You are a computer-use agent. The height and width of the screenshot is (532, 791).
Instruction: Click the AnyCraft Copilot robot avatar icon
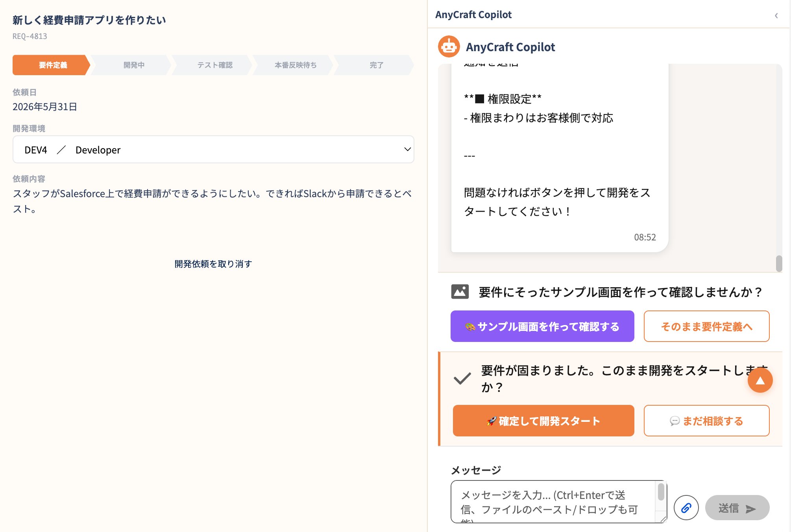click(x=449, y=46)
